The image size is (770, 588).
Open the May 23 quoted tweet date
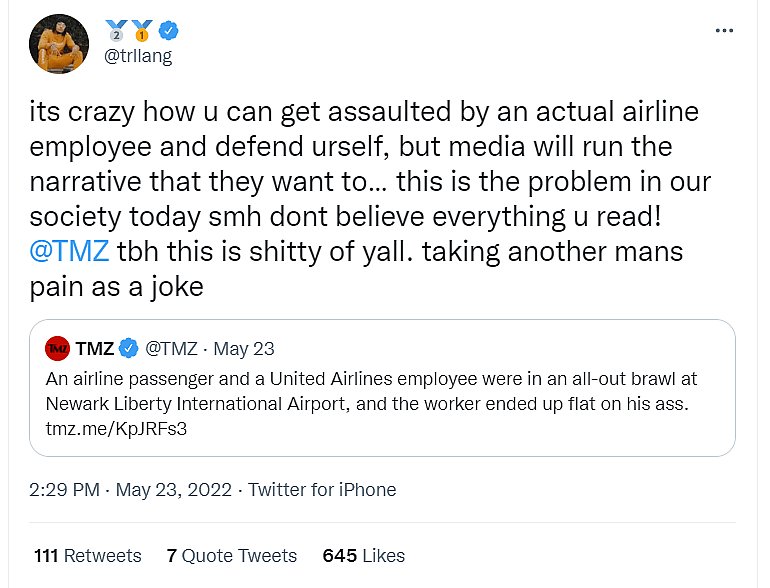coord(244,348)
